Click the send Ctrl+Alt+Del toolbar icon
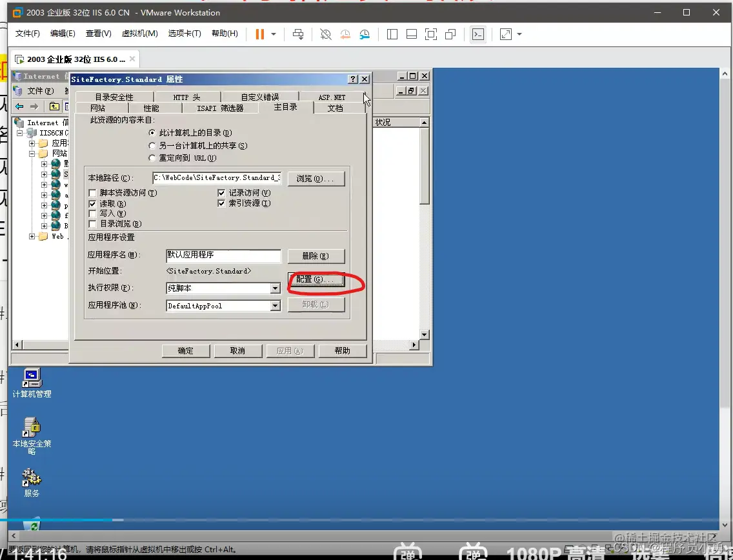The width and height of the screenshot is (733, 560). click(x=298, y=34)
